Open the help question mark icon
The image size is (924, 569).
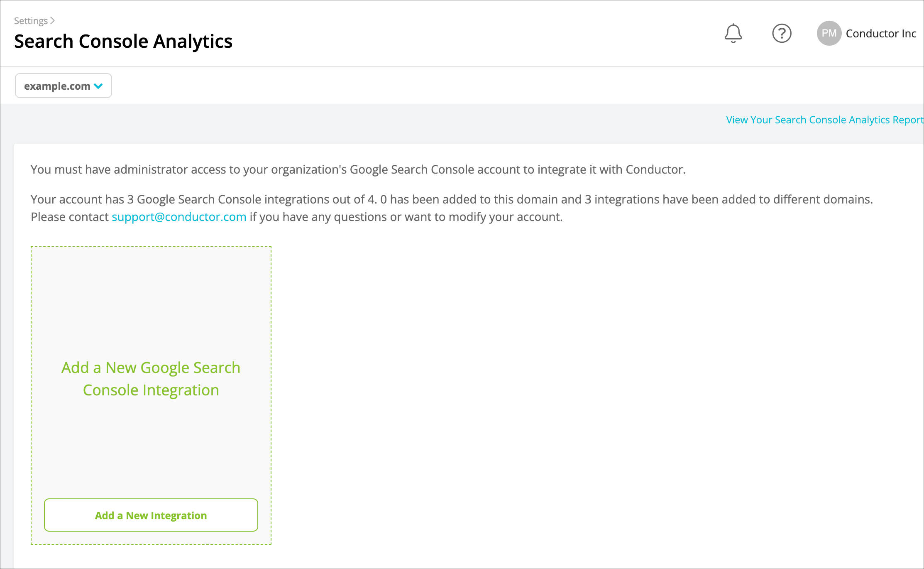pos(782,33)
